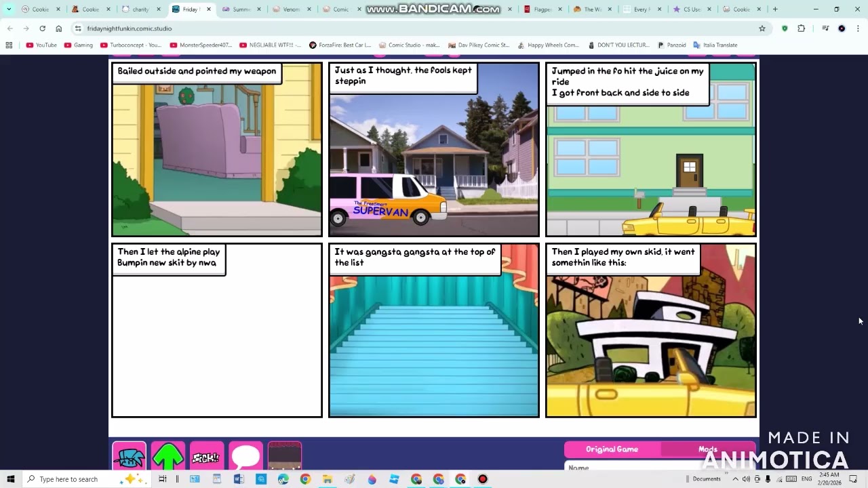
Task: Open the Gaming bookmark
Action: tap(78, 45)
